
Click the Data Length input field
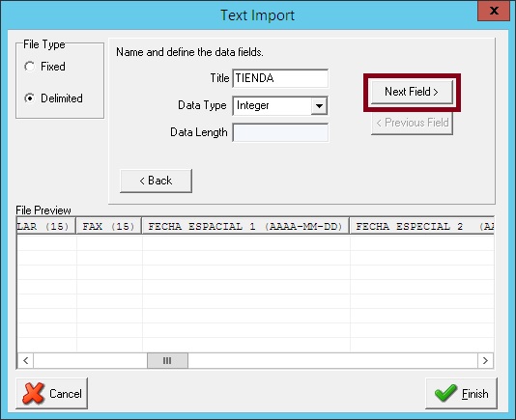click(280, 132)
